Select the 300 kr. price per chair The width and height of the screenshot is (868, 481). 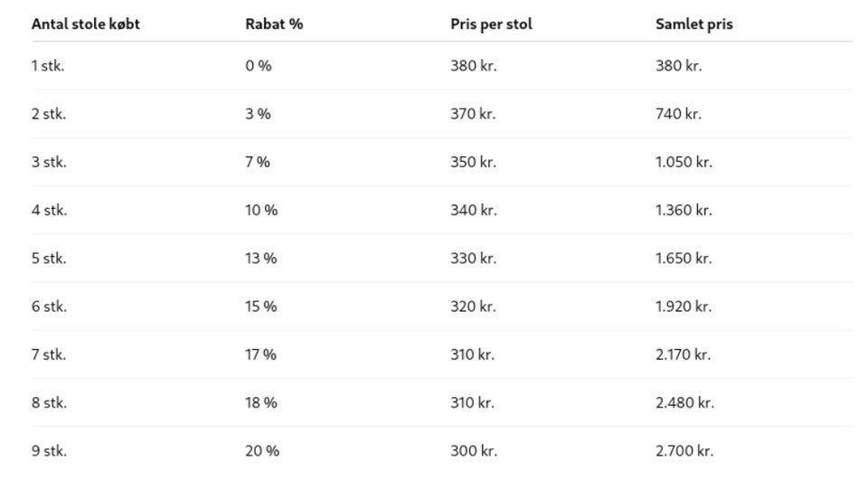tap(474, 451)
